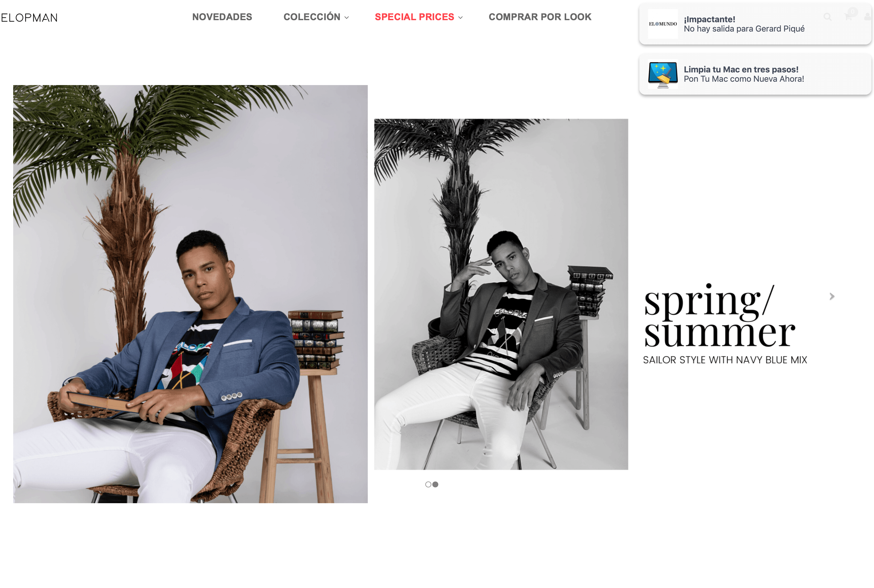
Task: Click the Mac cleaner monitor icon
Action: point(663,74)
